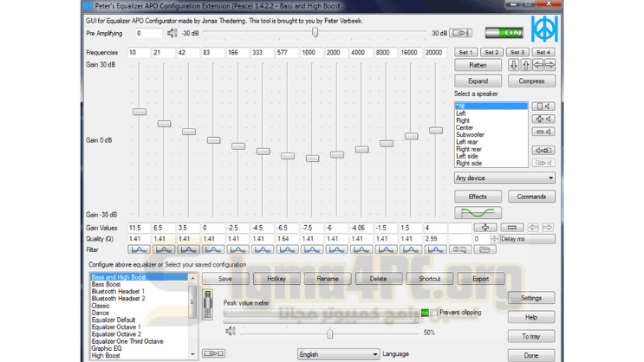
Task: Click the headphone figure icon near Peak meter
Action: tap(208, 304)
